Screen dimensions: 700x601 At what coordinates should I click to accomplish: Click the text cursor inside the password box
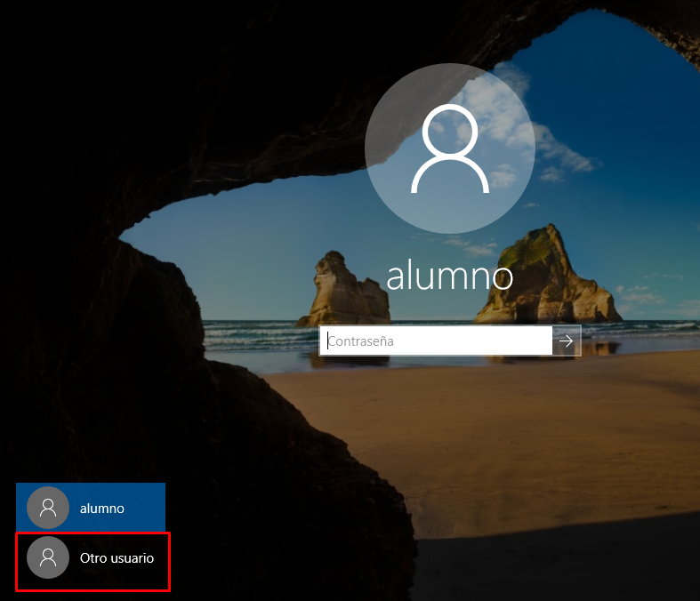328,341
